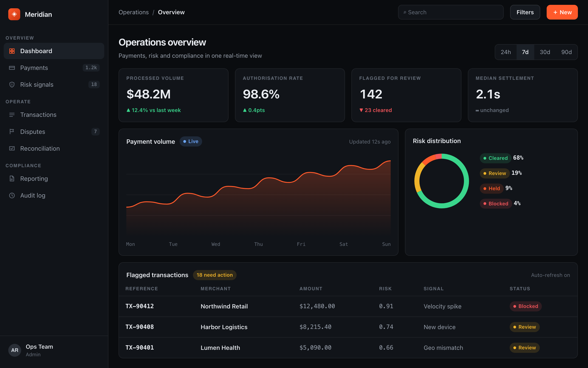The image size is (588, 368).
Task: Click the Velocity spike signal
Action: [x=442, y=306]
